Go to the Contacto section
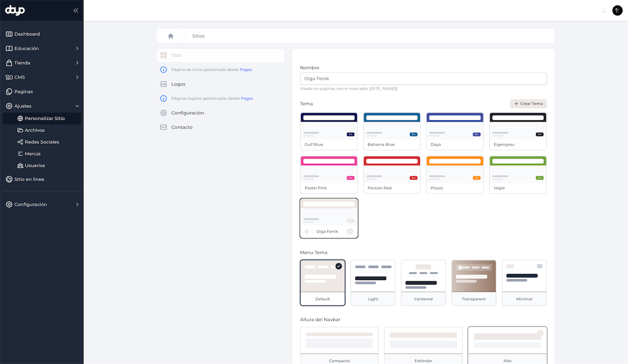 (182, 128)
